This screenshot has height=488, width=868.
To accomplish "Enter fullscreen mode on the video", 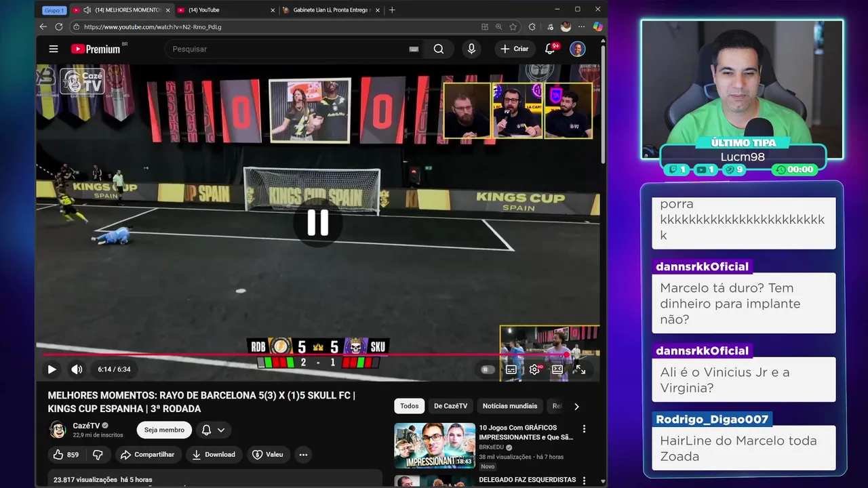I will [580, 369].
